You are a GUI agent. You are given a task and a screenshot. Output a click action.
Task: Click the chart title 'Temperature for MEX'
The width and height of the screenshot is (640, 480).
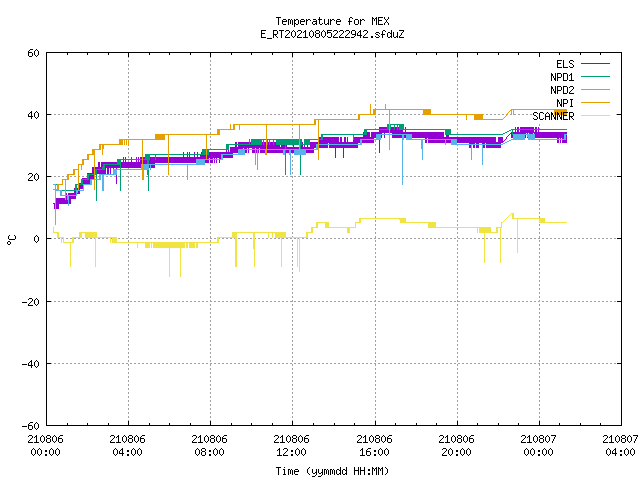point(332,21)
